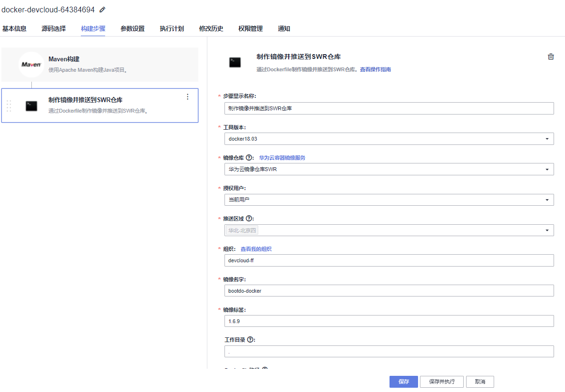
Task: Click the 镜像标签 1.6.9 input field
Action: pos(389,321)
